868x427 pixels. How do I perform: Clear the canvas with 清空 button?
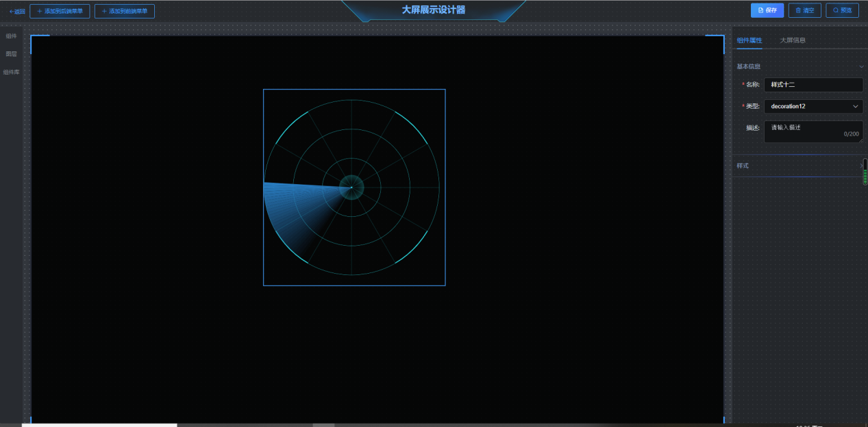805,10
